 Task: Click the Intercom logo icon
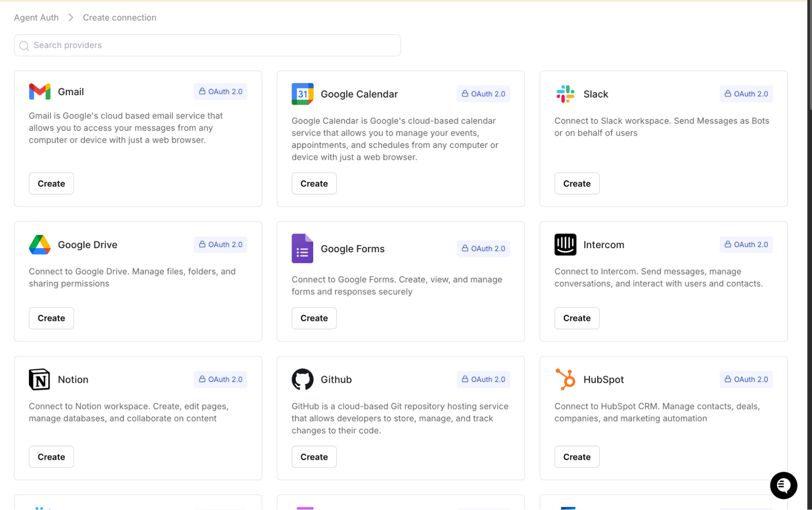click(565, 245)
